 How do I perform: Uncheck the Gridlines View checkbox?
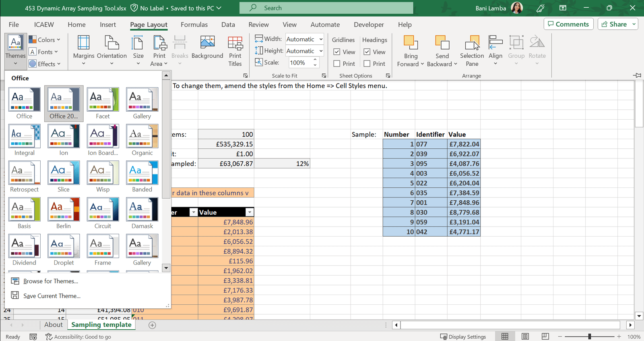point(337,52)
